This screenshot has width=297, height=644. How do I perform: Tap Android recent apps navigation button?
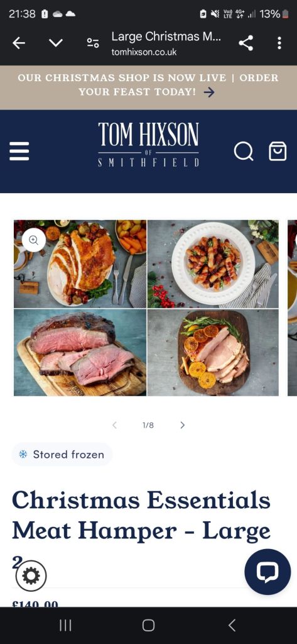(65, 626)
